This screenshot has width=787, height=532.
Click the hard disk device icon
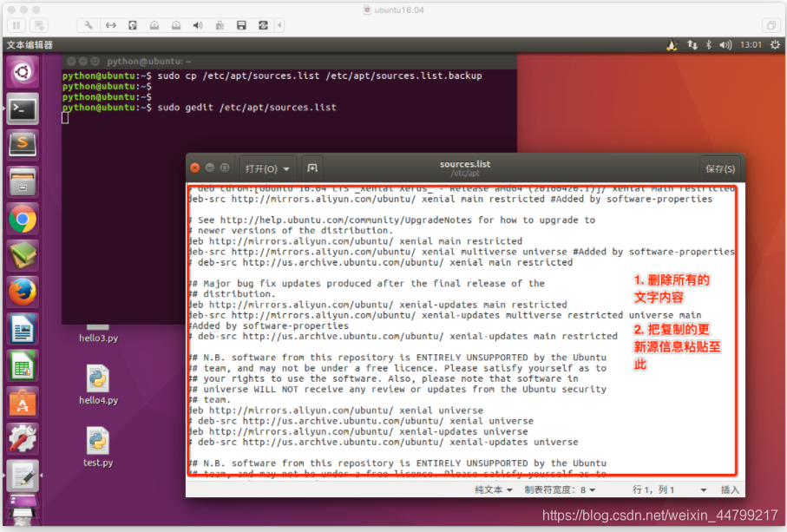coord(133,25)
